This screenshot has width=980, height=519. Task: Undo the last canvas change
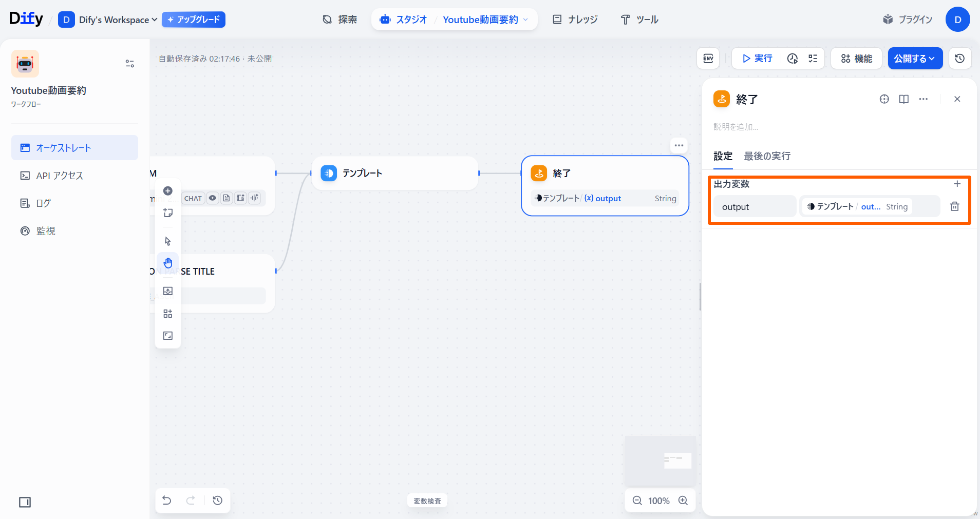pyautogui.click(x=167, y=501)
